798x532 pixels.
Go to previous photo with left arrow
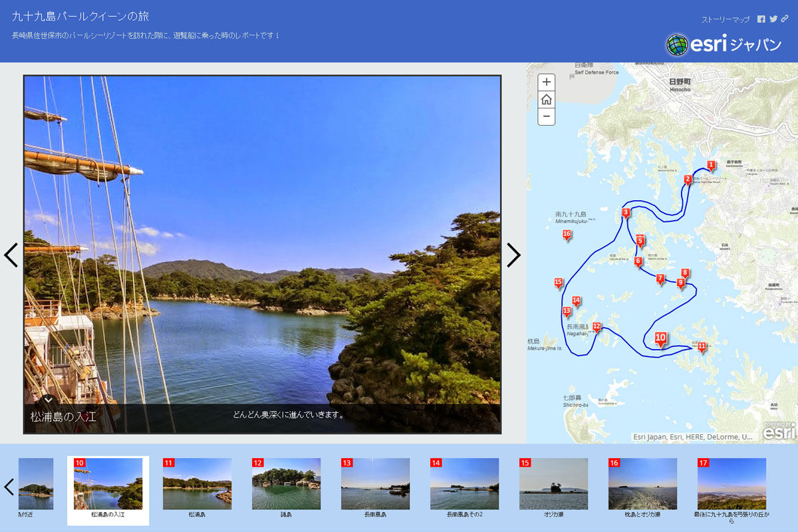coord(11,255)
